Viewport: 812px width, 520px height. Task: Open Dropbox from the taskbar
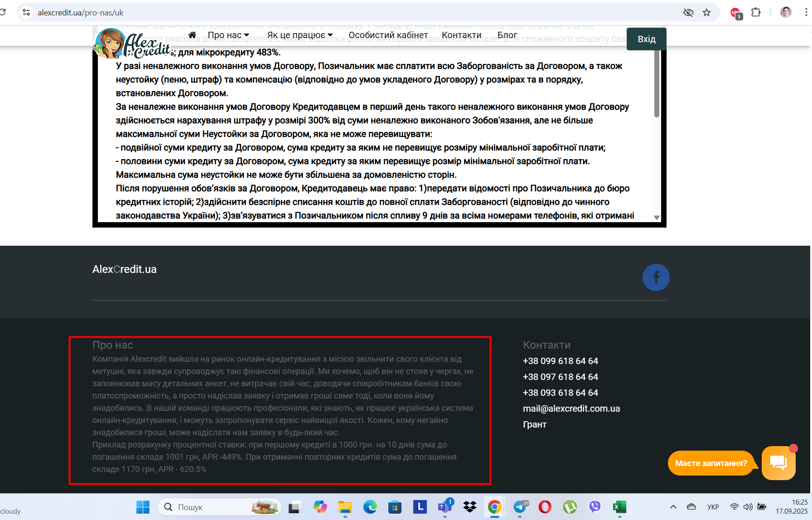(x=470, y=507)
